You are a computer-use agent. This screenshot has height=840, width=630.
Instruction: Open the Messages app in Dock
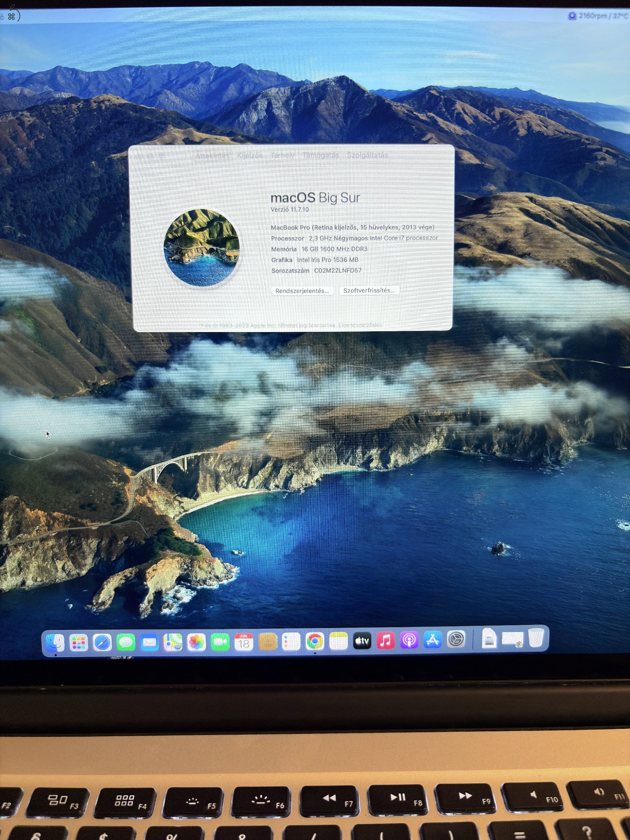coord(126,643)
